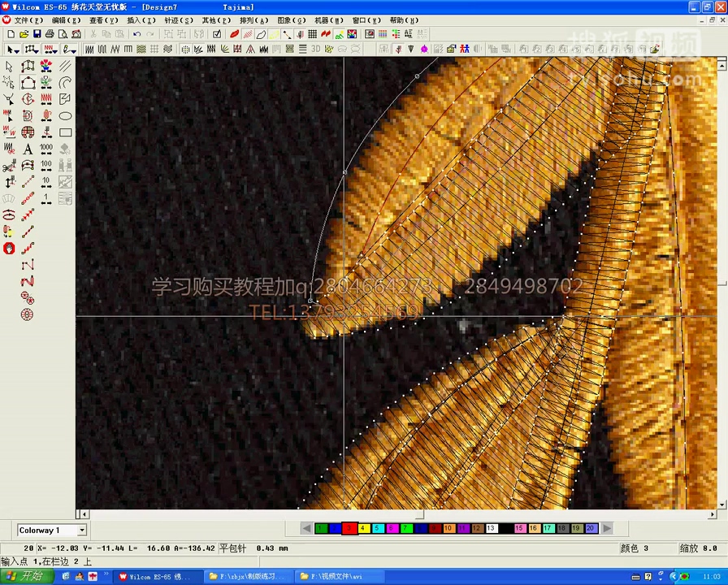Select color swatch number 13

tap(491, 529)
